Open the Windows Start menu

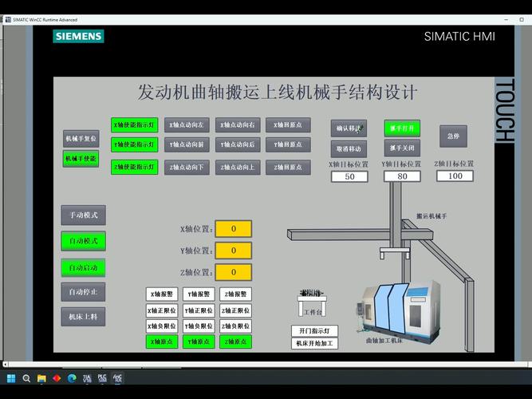click(x=11, y=378)
